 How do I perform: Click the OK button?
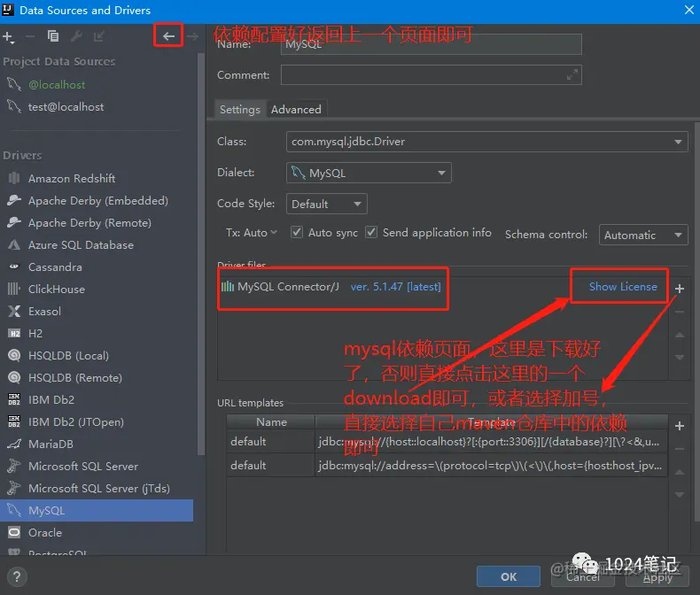click(509, 576)
